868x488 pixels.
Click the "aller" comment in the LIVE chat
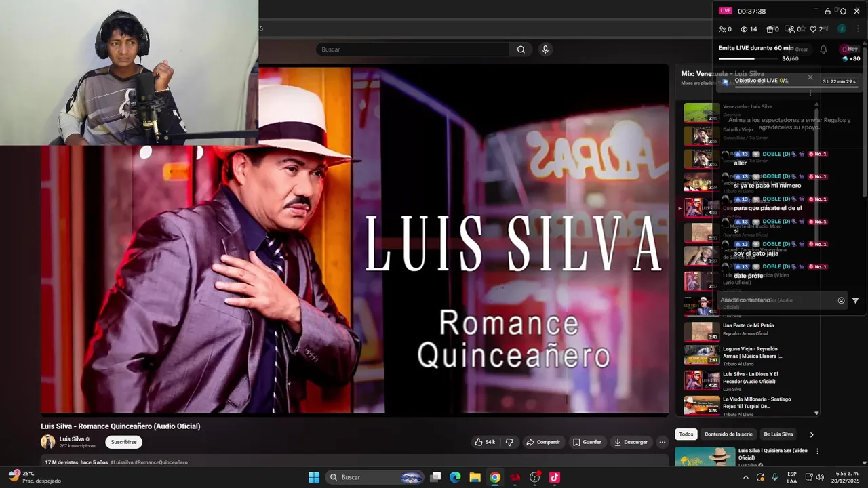[740, 163]
